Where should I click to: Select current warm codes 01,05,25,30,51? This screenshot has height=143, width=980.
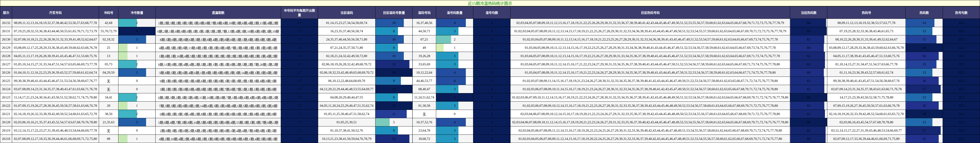pos(347,122)
